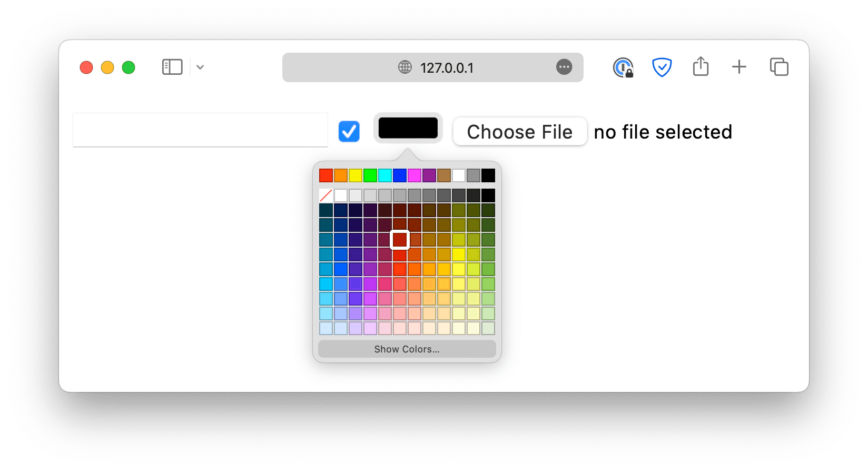The width and height of the screenshot is (868, 470).
Task: Open the page options ellipsis in address bar
Action: tap(564, 67)
